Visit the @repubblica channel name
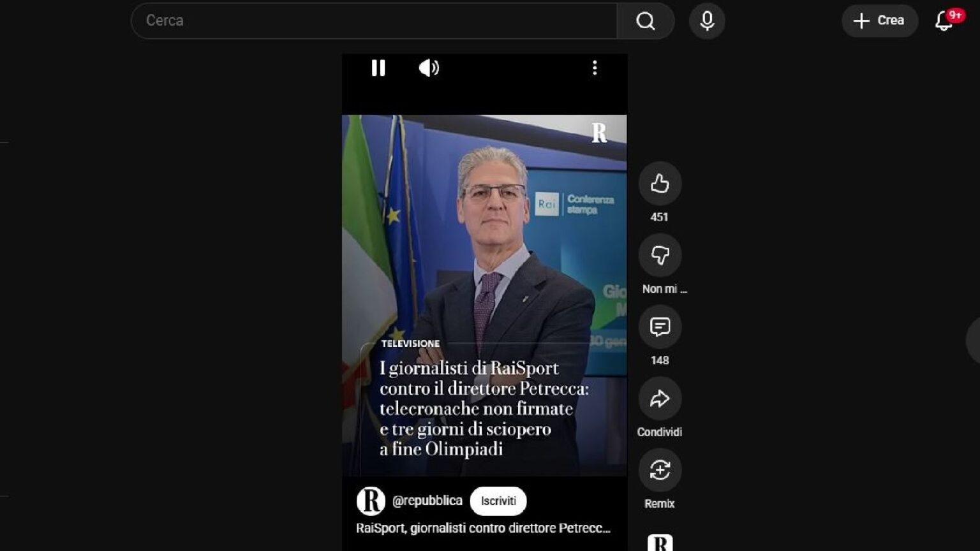980x551 pixels. pyautogui.click(x=427, y=501)
